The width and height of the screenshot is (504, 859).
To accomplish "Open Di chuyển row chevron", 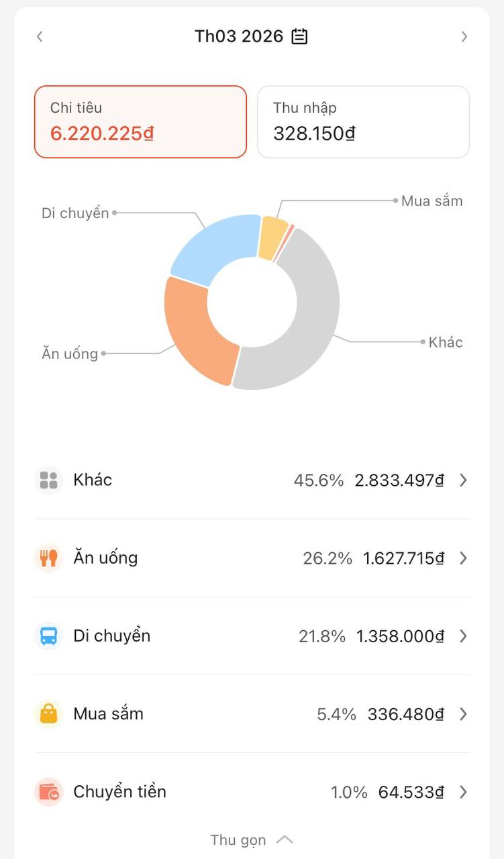I will pyautogui.click(x=463, y=636).
